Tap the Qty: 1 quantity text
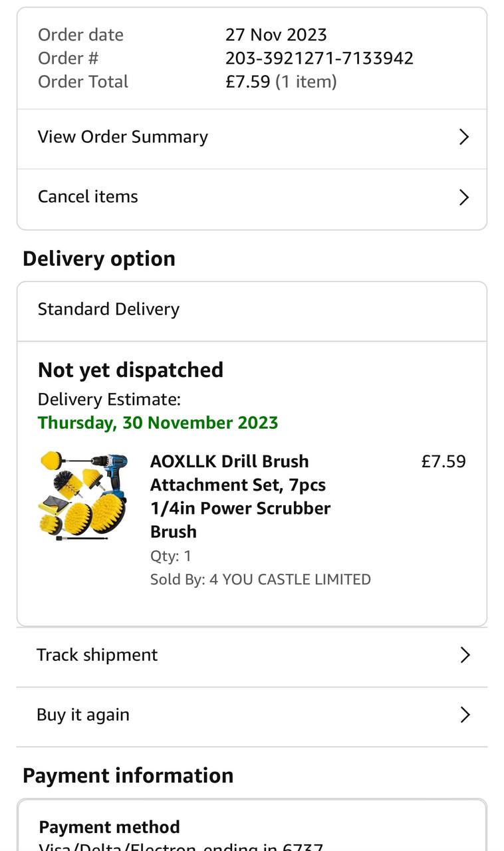 pos(171,556)
